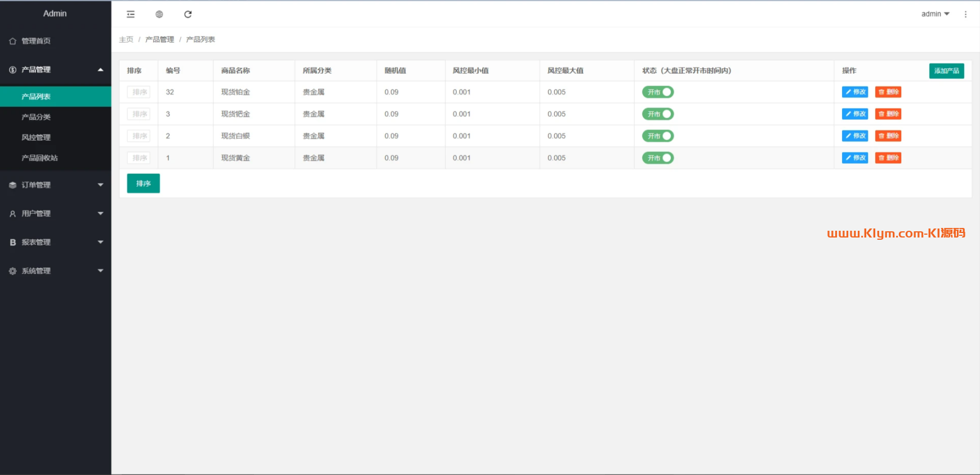Click the user icon beside 用户管理

(12, 214)
